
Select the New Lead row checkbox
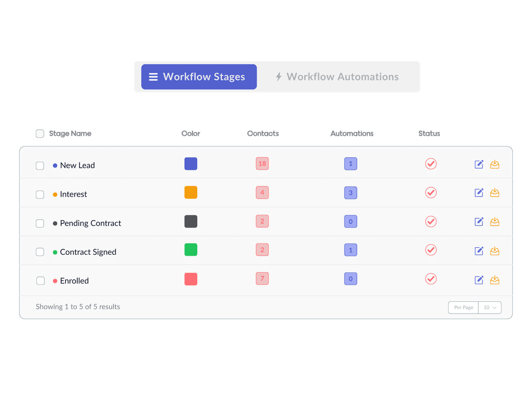pyautogui.click(x=40, y=166)
